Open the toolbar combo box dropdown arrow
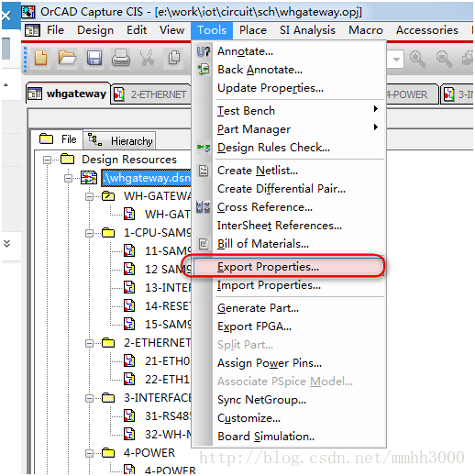Screen dimensions: 475x476 coord(396,60)
